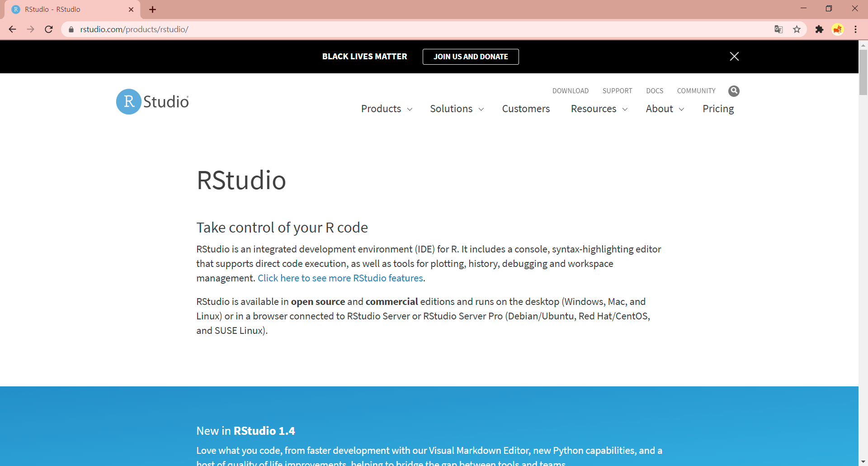This screenshot has height=466, width=868.
Task: Click the "Take control of your R code" heading
Action: 282,228
